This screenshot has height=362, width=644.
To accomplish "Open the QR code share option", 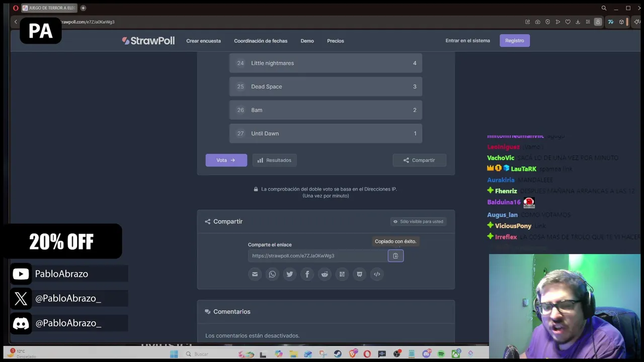I will point(342,274).
